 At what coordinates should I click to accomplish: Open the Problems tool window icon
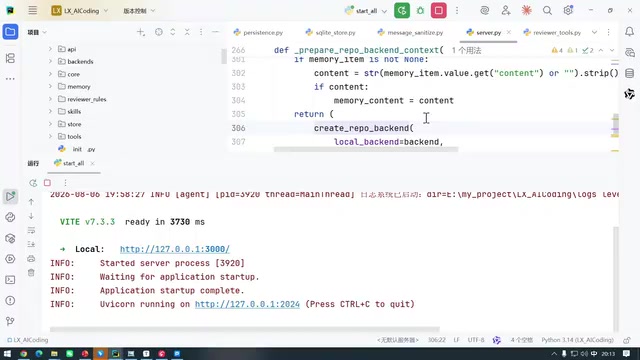(10, 301)
